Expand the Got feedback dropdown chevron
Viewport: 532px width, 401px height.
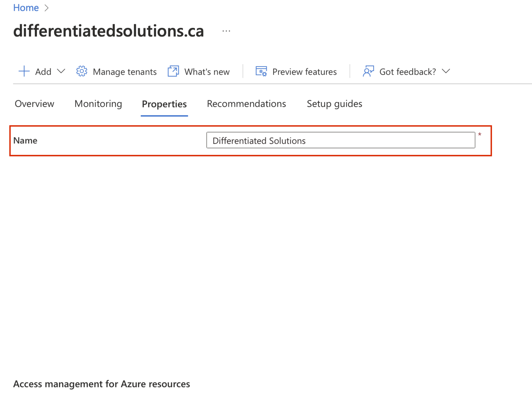pos(446,71)
